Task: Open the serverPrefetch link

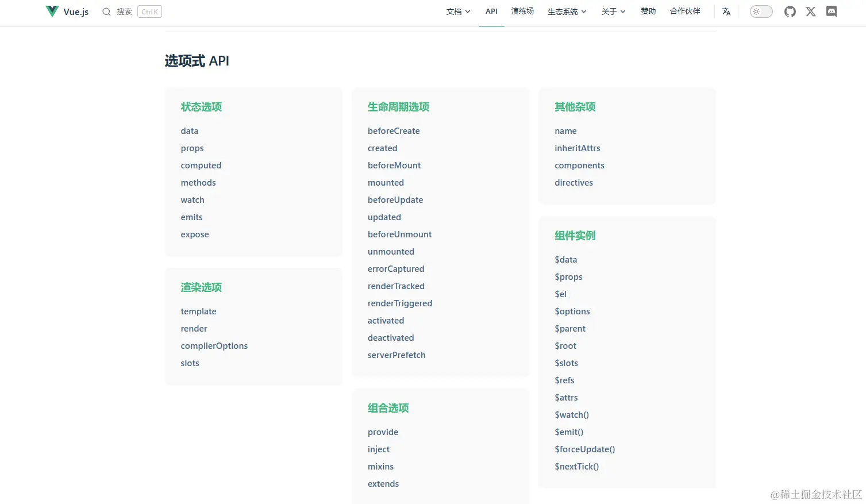Action: [x=397, y=355]
